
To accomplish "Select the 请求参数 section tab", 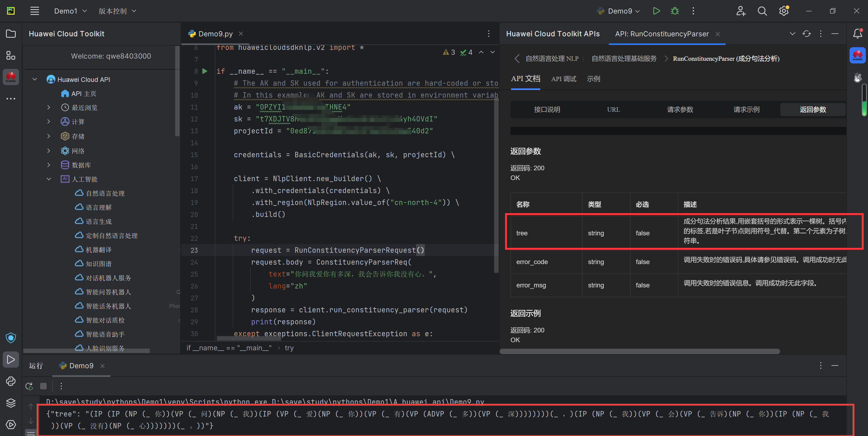I will click(680, 110).
